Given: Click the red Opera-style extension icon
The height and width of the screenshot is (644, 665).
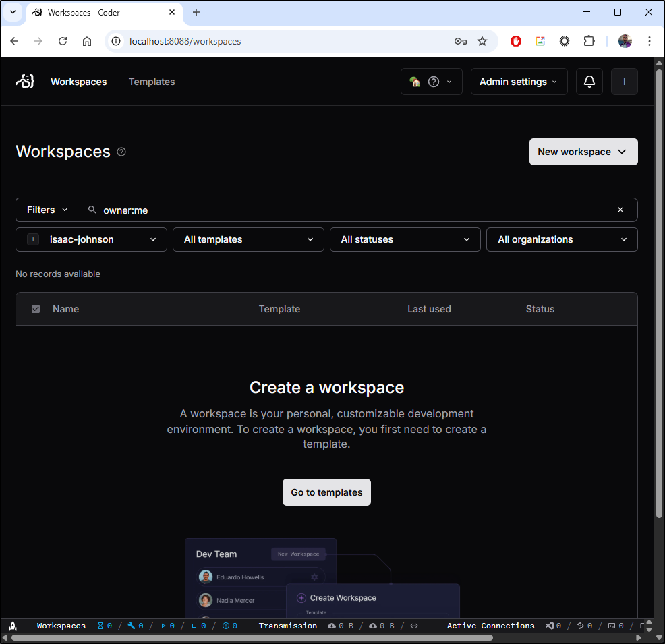Looking at the screenshot, I should [516, 41].
